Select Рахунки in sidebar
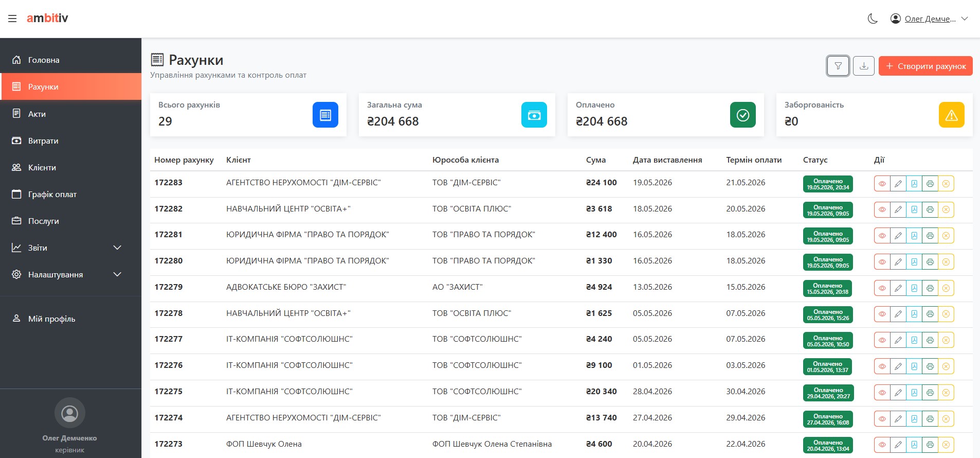The width and height of the screenshot is (980, 458). pos(70,86)
